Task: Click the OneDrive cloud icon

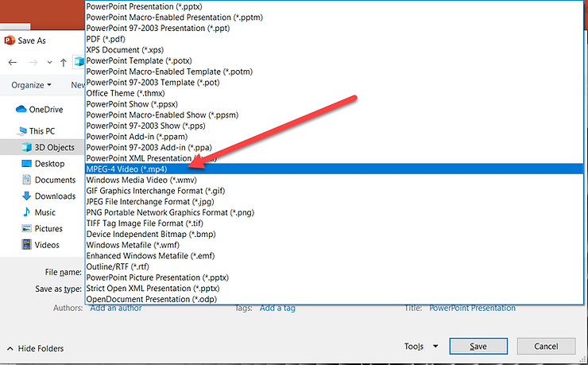Action: tap(21, 109)
